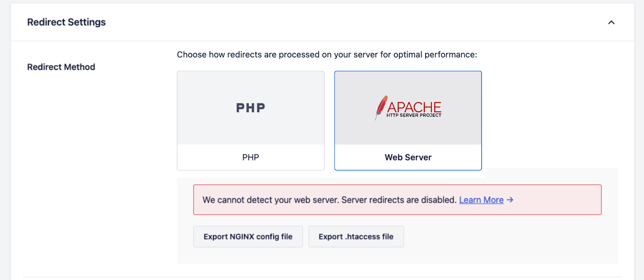Click the Apache logo in the Web Server card
This screenshot has height=280, width=644.
(408, 107)
